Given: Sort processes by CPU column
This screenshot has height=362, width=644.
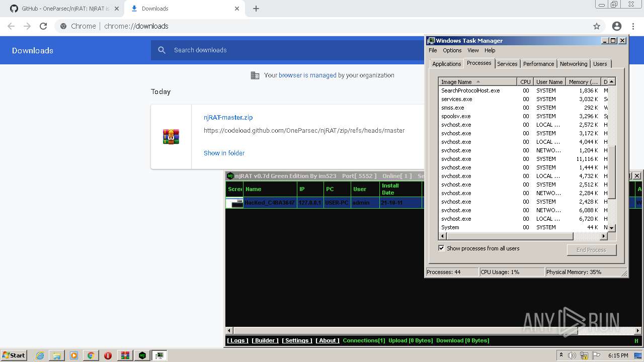Looking at the screenshot, I should [525, 81].
